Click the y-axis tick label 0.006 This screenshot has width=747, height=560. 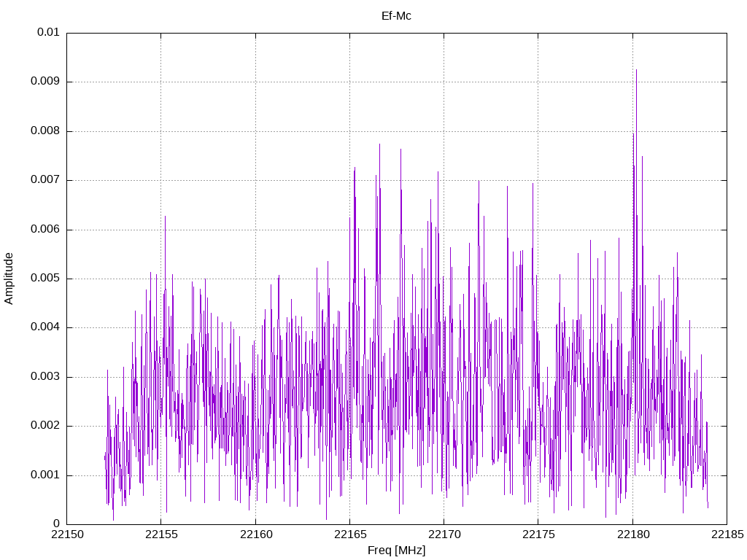click(x=45, y=229)
